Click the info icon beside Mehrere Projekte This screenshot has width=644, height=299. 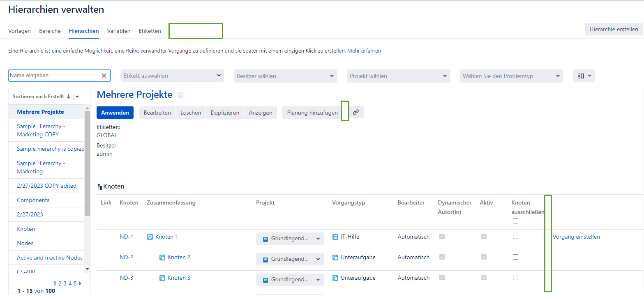[180, 95]
